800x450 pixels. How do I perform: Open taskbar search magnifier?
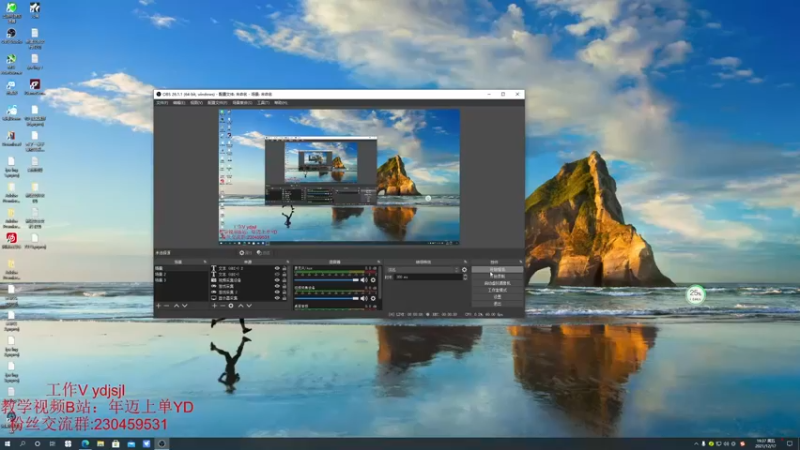(22, 444)
